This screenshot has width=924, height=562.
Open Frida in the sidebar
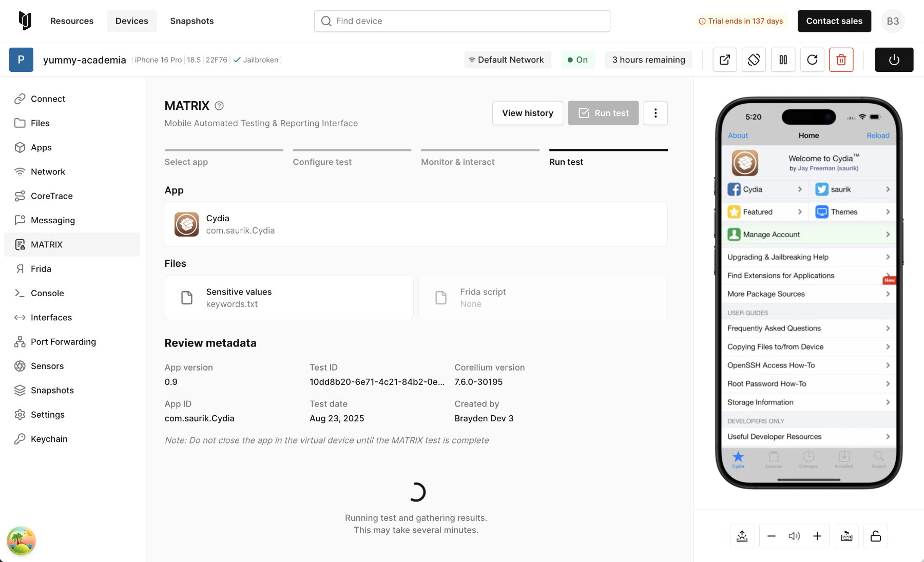[41, 269]
